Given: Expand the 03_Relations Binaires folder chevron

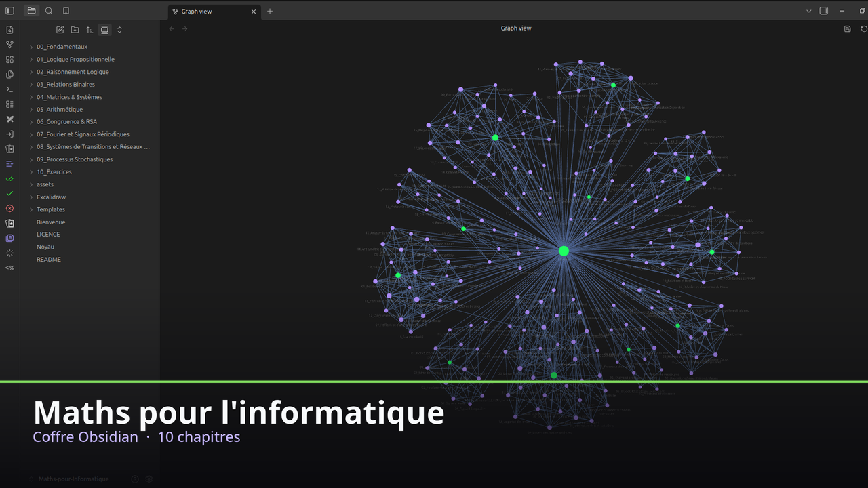Looking at the screenshot, I should pos(31,85).
